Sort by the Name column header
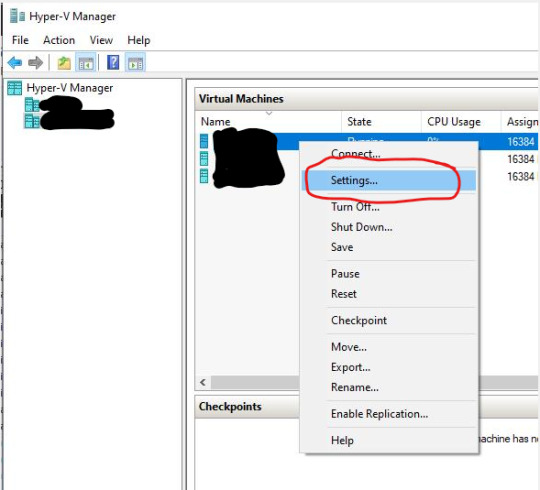 [x=268, y=122]
